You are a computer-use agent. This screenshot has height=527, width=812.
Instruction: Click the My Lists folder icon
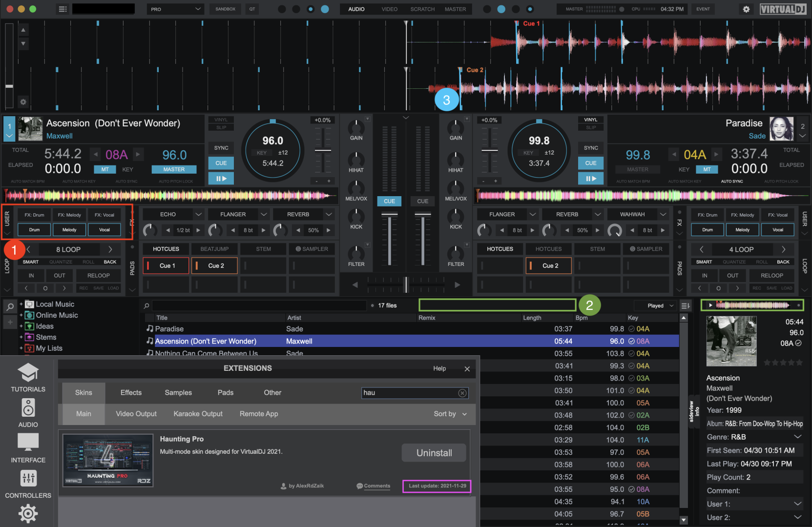point(29,348)
